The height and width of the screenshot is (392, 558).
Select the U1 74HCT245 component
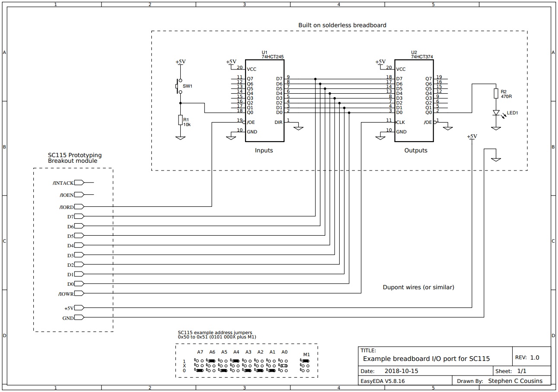[264, 100]
